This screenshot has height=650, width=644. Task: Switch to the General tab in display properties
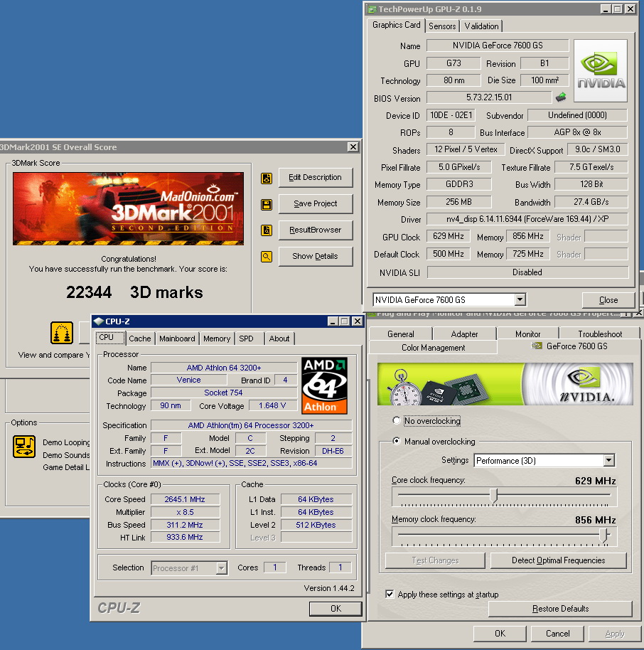tap(401, 334)
